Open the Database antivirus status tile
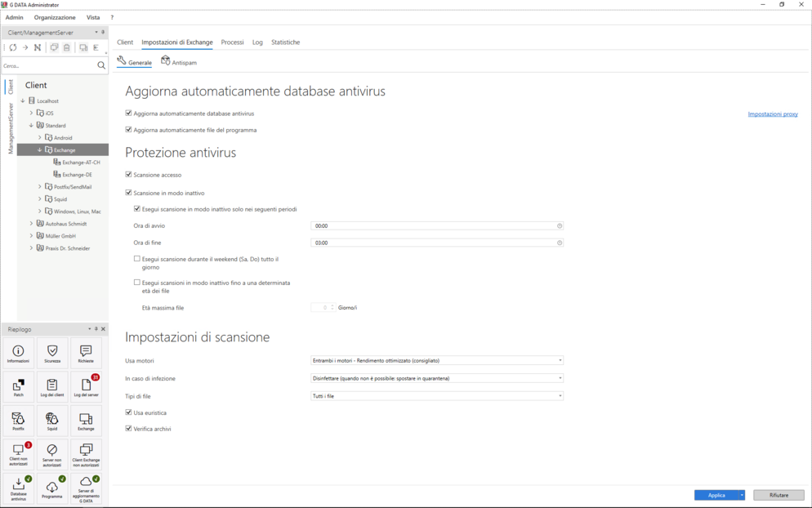 point(18,488)
